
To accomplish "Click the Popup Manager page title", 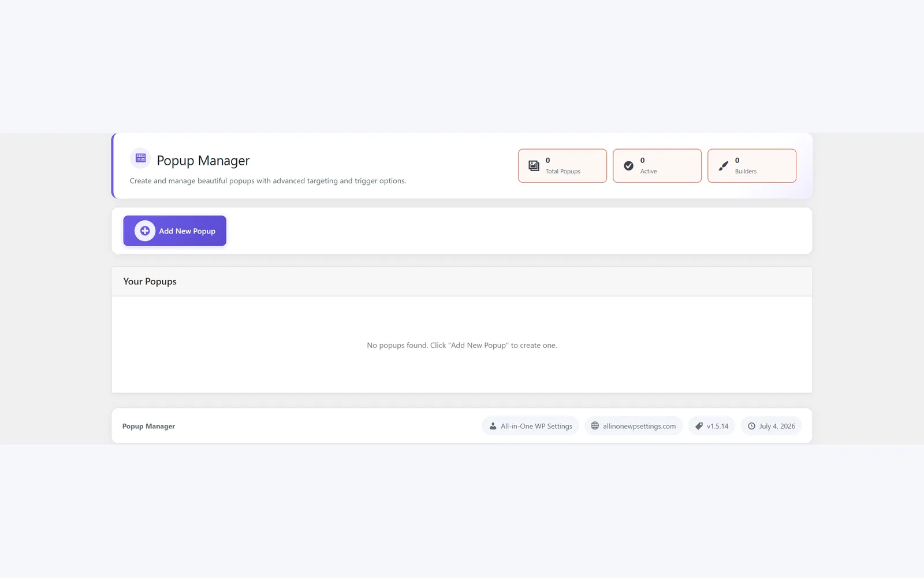I will pyautogui.click(x=203, y=161).
